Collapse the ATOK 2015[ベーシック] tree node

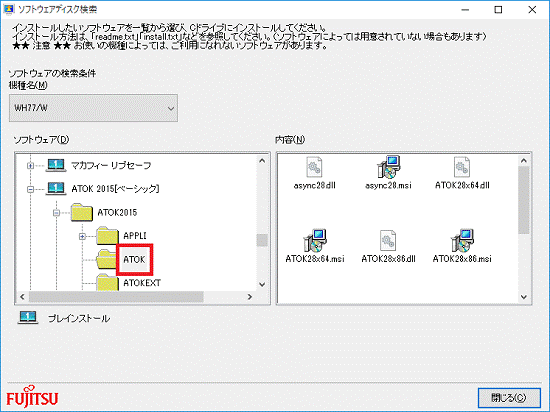click(x=31, y=189)
